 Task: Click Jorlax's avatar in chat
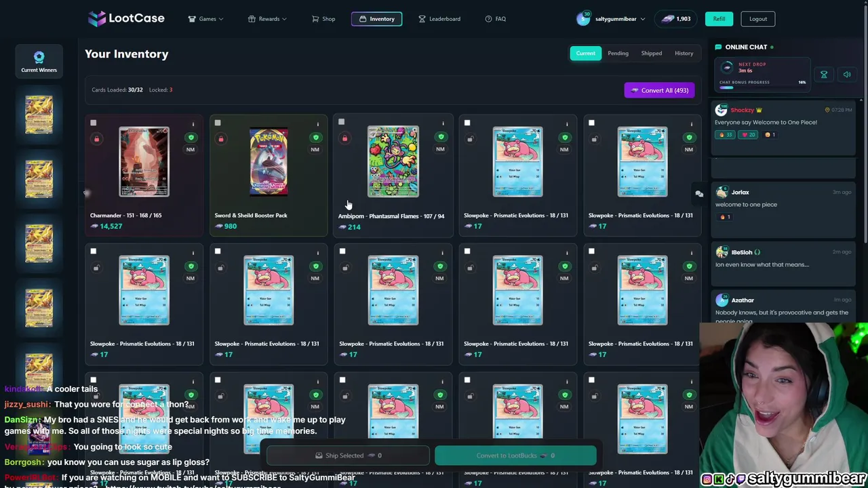[x=722, y=192]
